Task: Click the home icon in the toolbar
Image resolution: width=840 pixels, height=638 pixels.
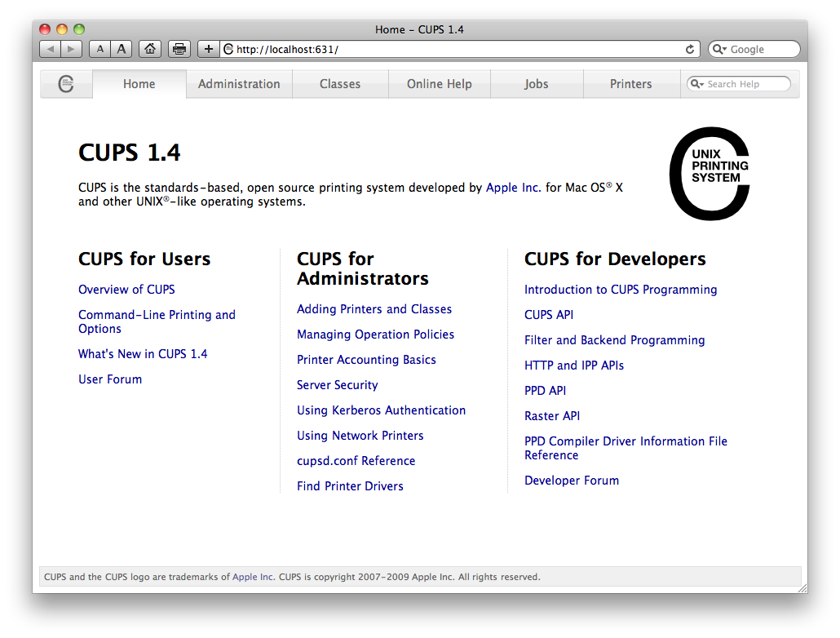Action: point(150,49)
